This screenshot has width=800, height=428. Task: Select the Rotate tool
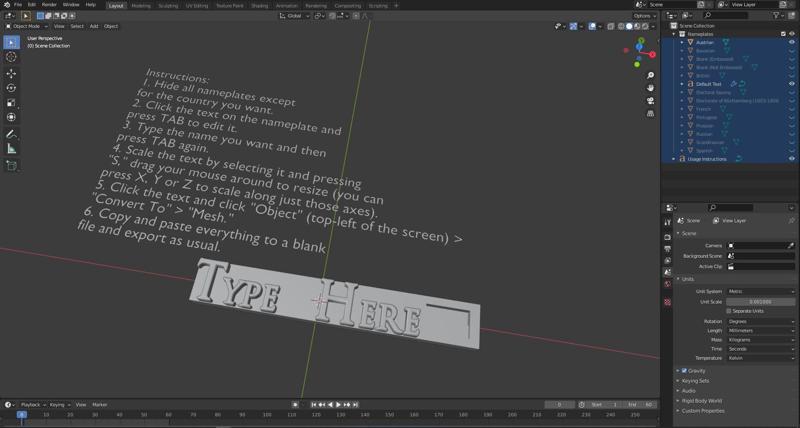(11, 88)
